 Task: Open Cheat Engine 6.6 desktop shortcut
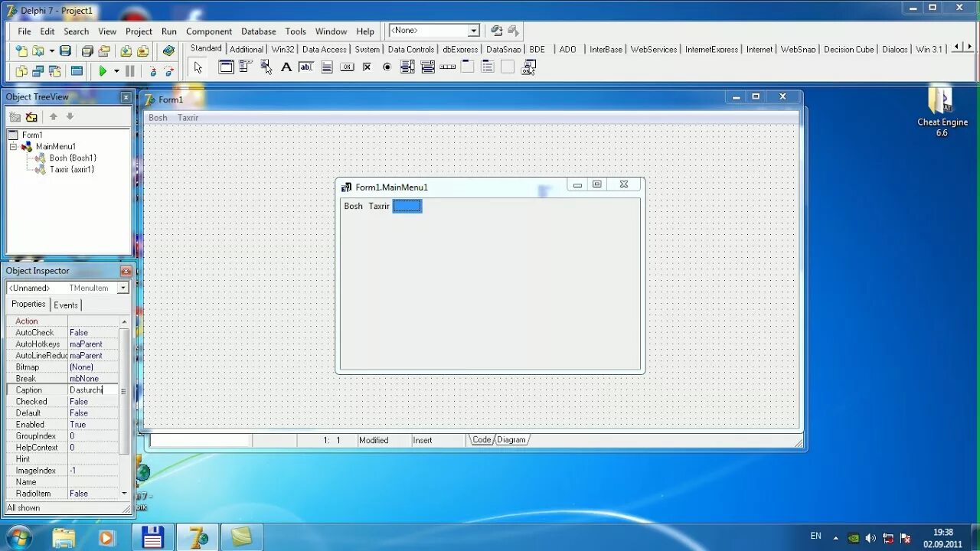[x=942, y=112]
